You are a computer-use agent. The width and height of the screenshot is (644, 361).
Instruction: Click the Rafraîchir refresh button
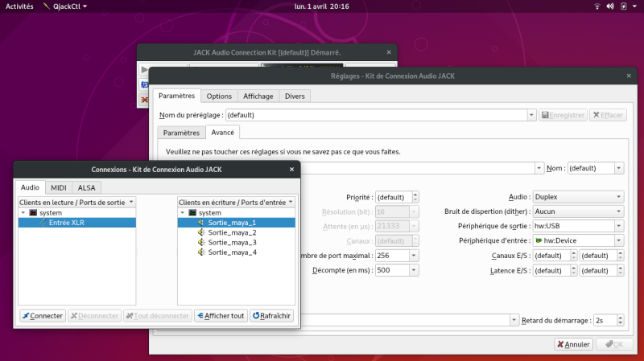click(x=272, y=315)
